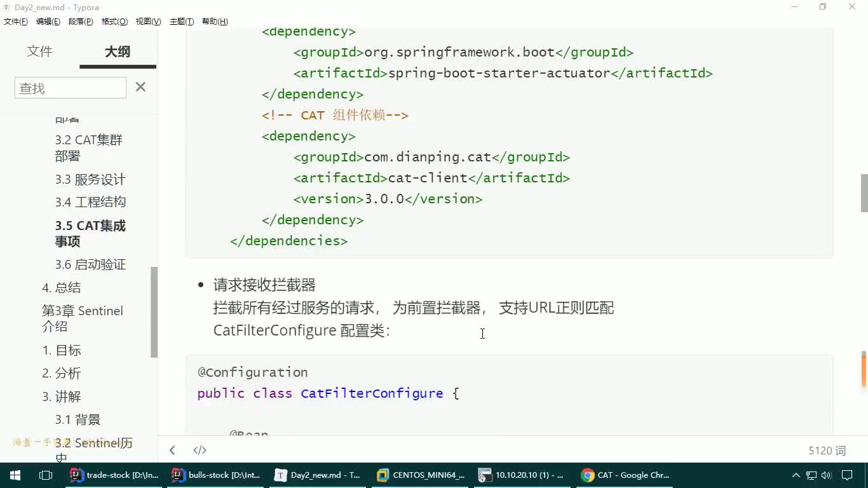Switch to bulls-stock IntelliJ taskbar window
Viewport: 868px width, 488px height.
pos(217,475)
